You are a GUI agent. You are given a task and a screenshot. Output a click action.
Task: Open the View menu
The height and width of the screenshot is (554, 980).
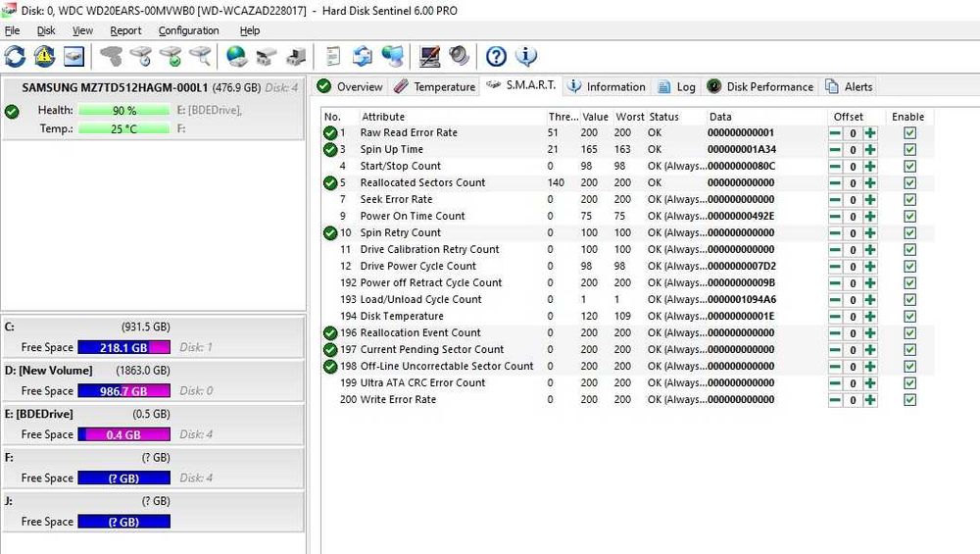tap(82, 30)
